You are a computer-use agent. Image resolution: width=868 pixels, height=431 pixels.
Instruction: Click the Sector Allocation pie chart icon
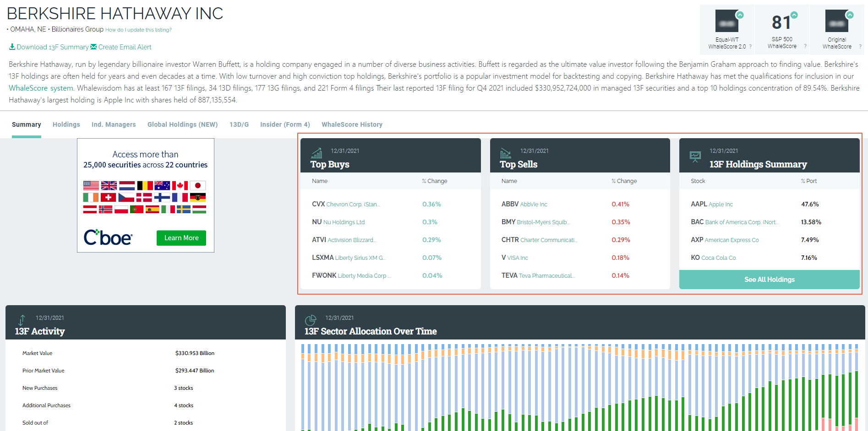tap(311, 320)
